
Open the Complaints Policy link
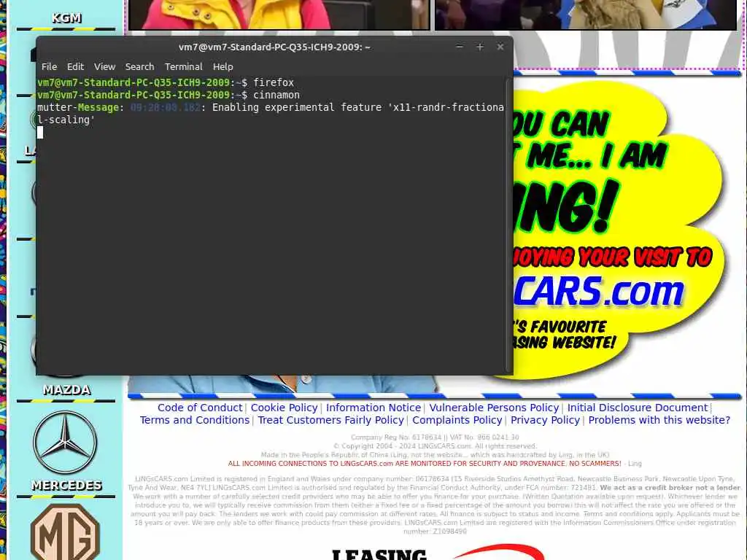tap(457, 420)
